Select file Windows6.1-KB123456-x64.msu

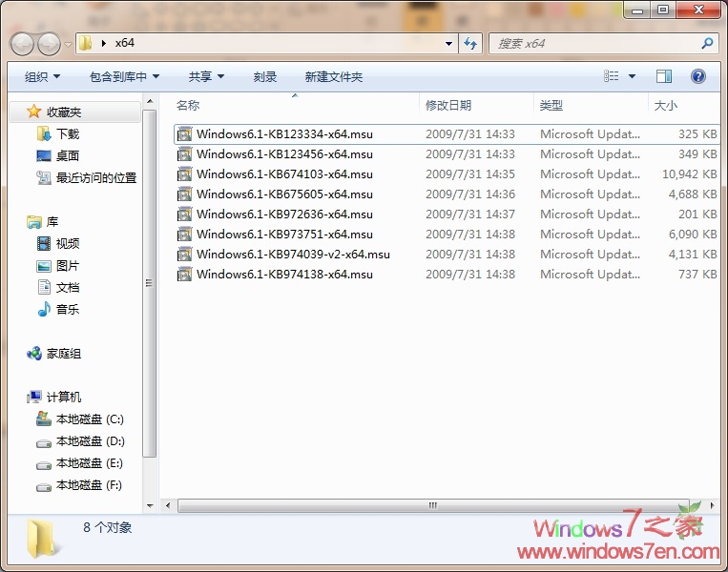284,154
